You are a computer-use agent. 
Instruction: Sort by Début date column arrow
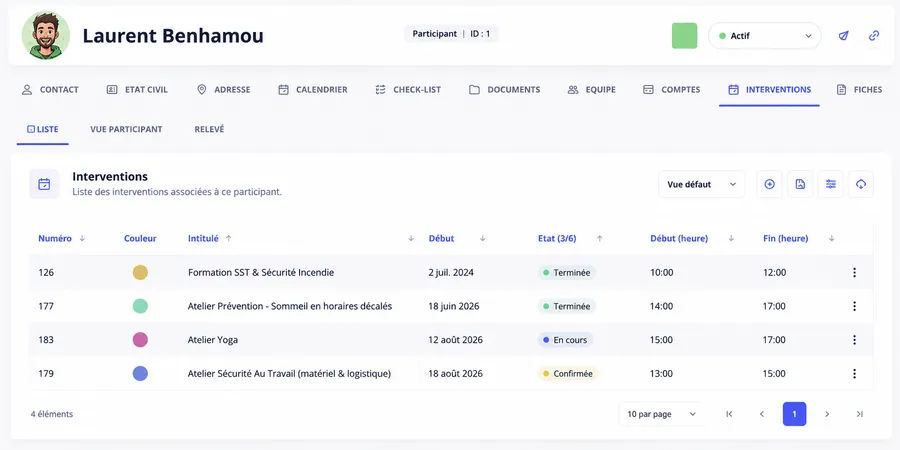483,238
